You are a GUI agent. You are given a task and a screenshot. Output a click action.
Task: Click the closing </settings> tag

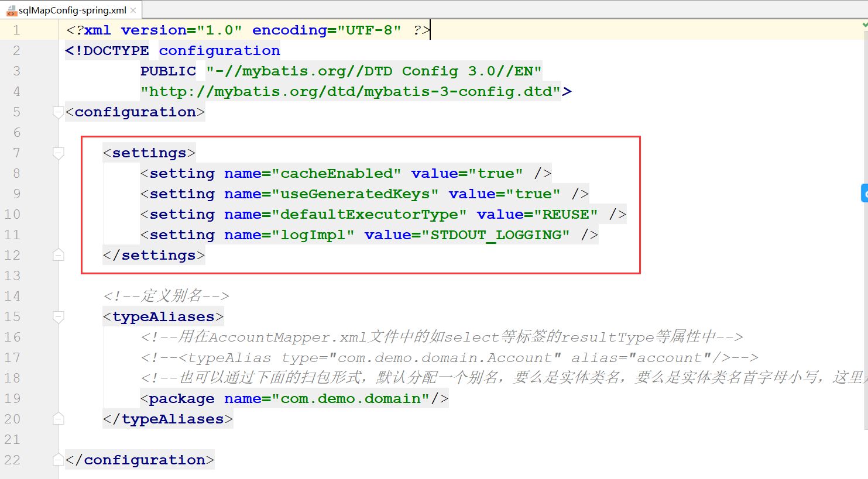pyautogui.click(x=154, y=256)
